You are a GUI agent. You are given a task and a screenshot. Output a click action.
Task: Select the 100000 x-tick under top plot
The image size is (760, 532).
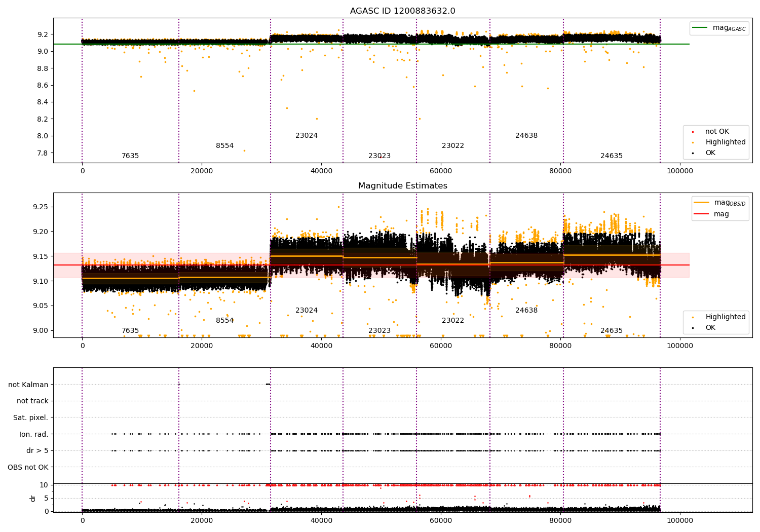pyautogui.click(x=680, y=171)
